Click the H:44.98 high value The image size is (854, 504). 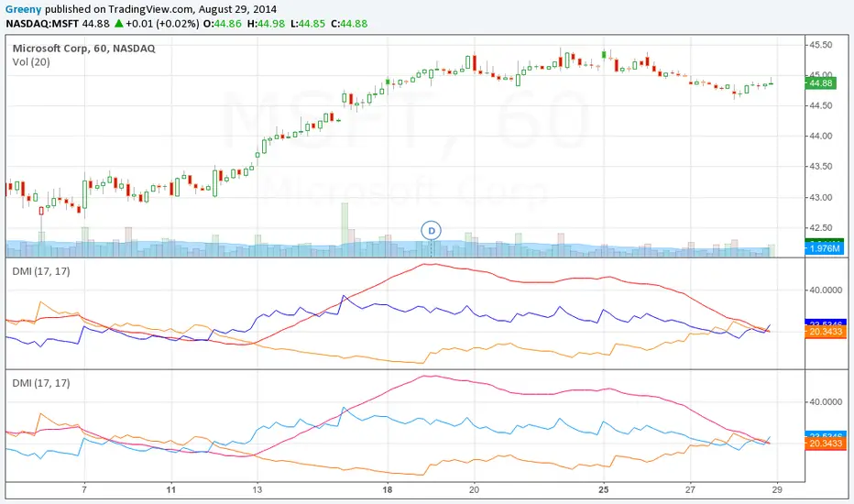point(266,24)
